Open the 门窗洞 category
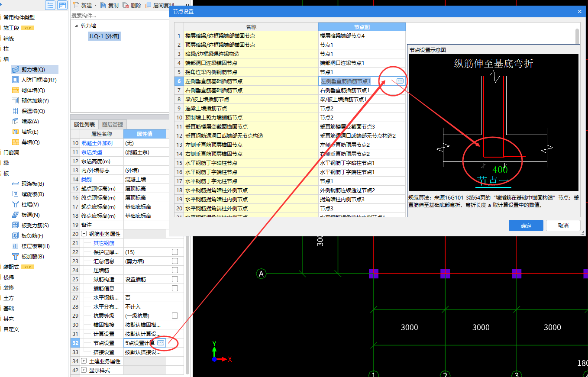Screen dimensions: 588x377 [11, 152]
